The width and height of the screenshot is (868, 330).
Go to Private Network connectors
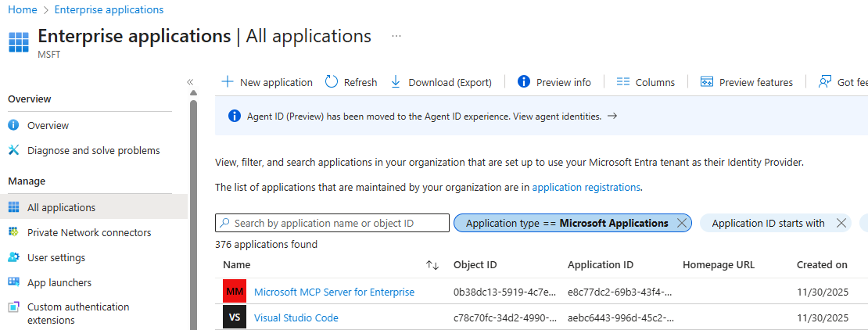click(x=89, y=232)
